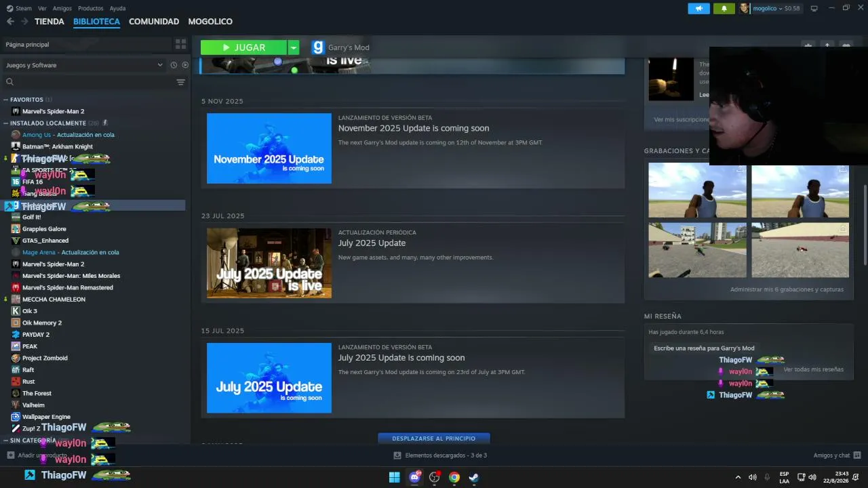Click Desplazarse al principio button
This screenshot has height=488, width=868.
[x=434, y=439]
